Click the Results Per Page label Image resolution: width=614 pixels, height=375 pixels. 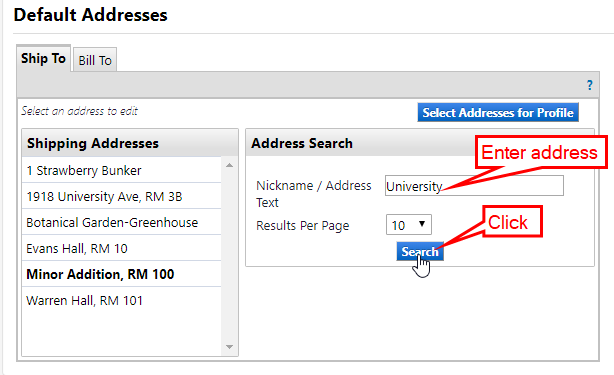click(x=302, y=225)
